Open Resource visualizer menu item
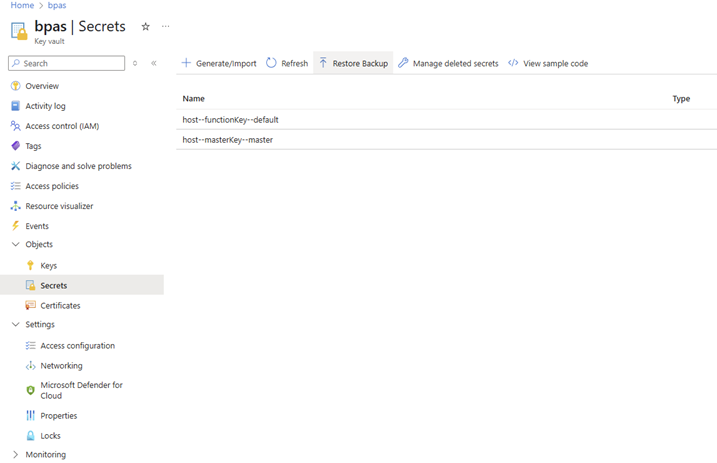 [59, 206]
